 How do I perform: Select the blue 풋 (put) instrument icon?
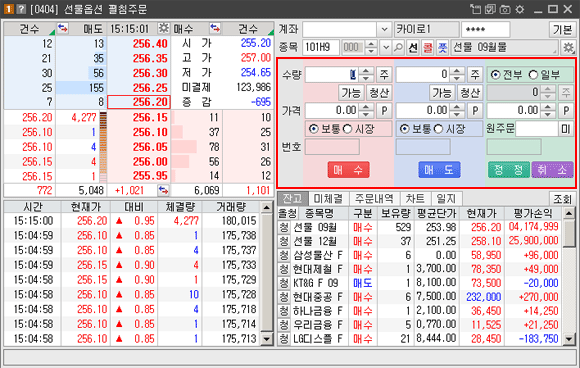442,47
